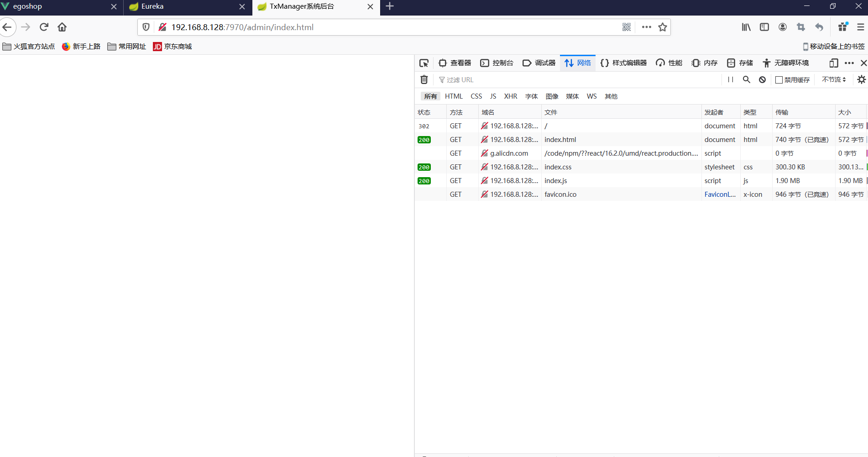
Task: Bookmark this page with the star
Action: coord(663,27)
